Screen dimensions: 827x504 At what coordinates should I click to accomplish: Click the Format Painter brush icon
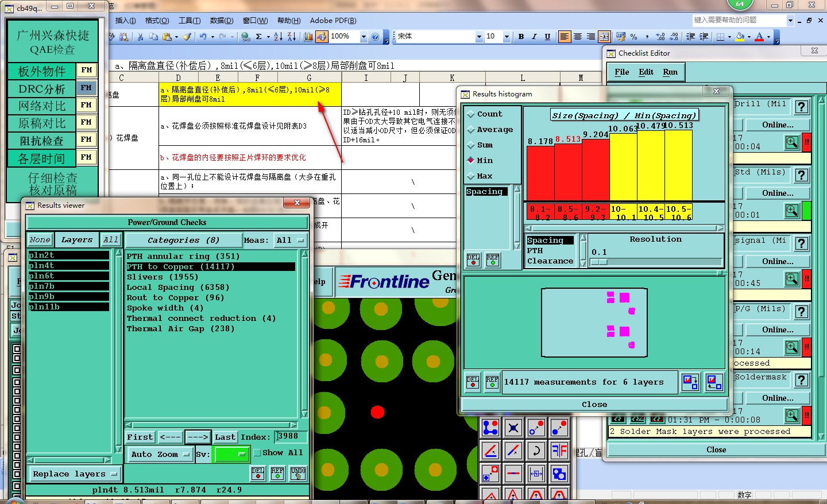coord(187,36)
